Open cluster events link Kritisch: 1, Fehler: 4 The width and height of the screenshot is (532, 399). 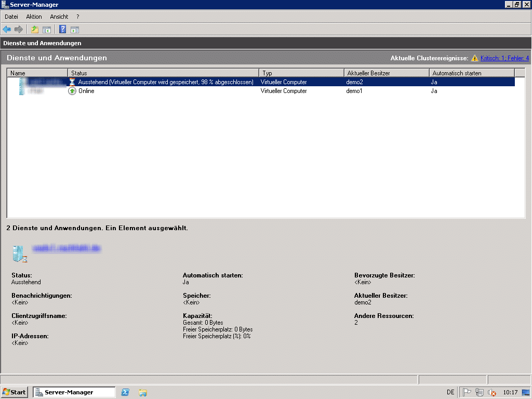tap(504, 58)
